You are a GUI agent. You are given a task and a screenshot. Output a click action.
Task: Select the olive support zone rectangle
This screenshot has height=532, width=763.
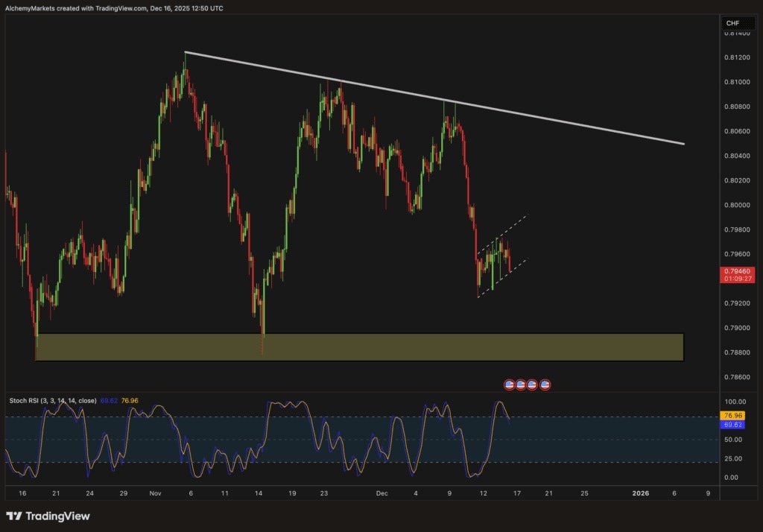(359, 347)
